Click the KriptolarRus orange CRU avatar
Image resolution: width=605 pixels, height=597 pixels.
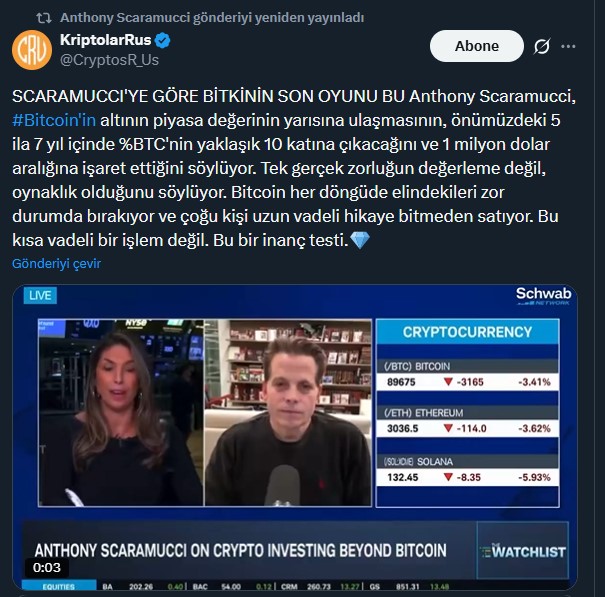point(32,50)
